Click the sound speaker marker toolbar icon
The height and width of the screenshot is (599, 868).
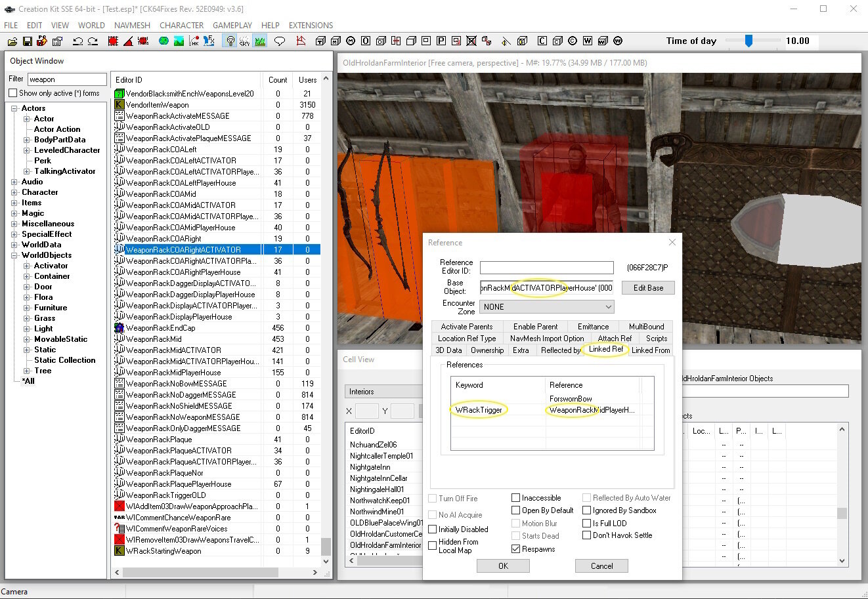click(506, 41)
